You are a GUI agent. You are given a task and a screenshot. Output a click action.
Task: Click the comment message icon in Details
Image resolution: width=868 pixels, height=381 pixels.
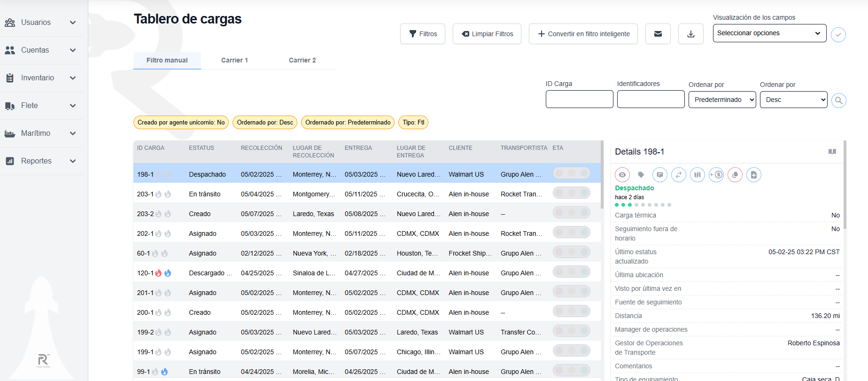[x=660, y=175]
